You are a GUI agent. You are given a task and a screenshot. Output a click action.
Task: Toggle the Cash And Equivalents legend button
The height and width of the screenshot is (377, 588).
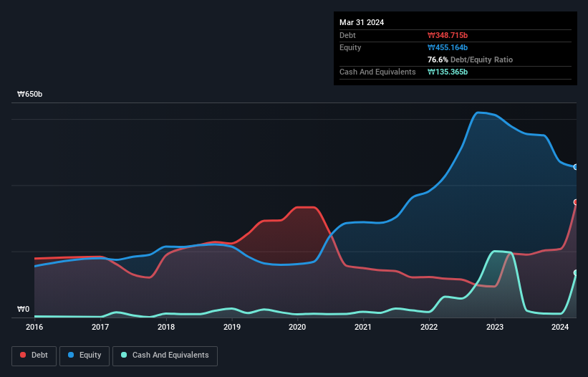165,355
